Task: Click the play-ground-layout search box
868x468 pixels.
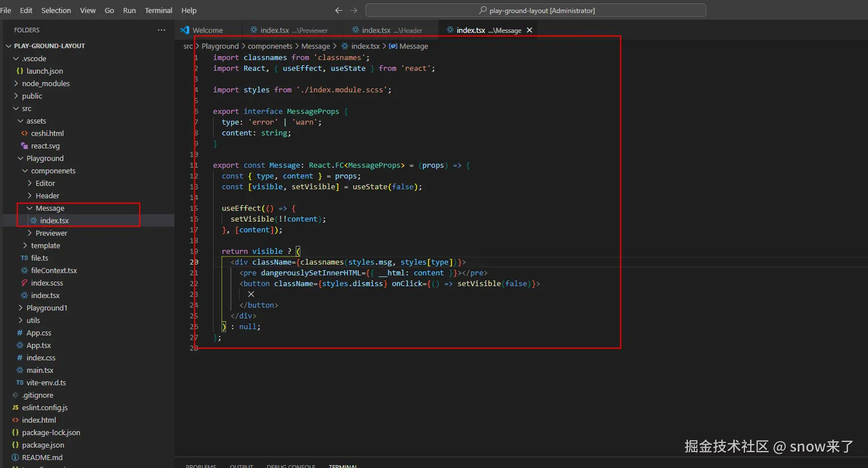Action: pyautogui.click(x=535, y=10)
